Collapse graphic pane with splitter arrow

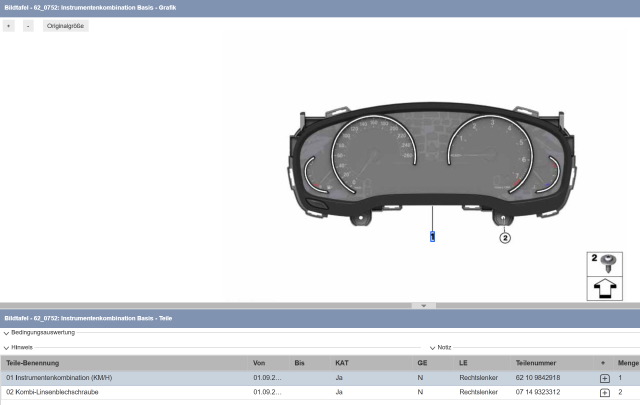423,305
